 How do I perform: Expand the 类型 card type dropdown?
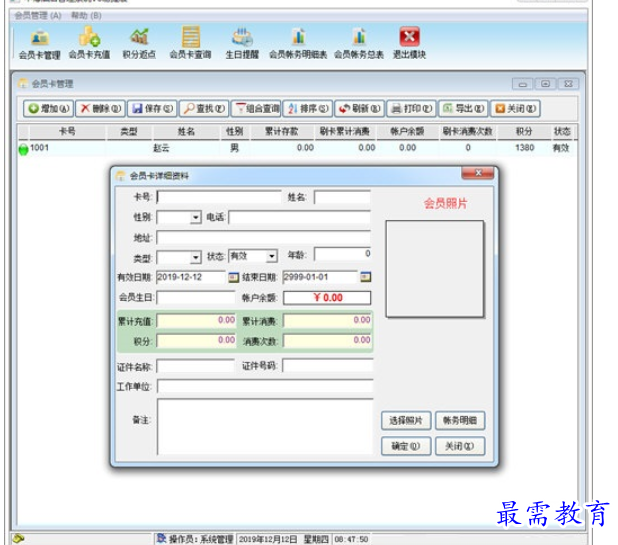(195, 257)
